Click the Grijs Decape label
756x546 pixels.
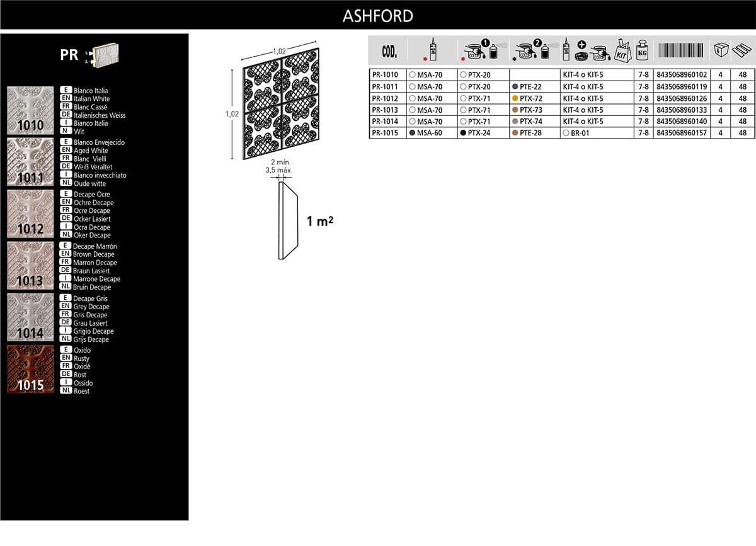tap(91, 339)
